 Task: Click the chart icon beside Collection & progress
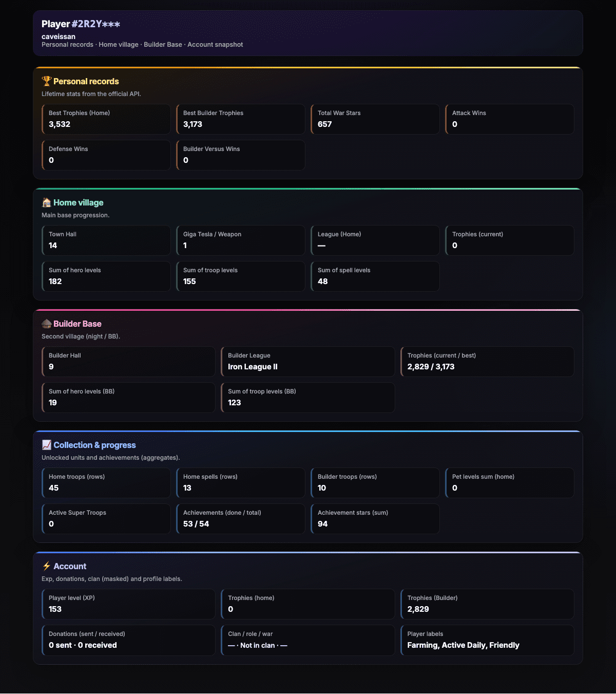(47, 445)
